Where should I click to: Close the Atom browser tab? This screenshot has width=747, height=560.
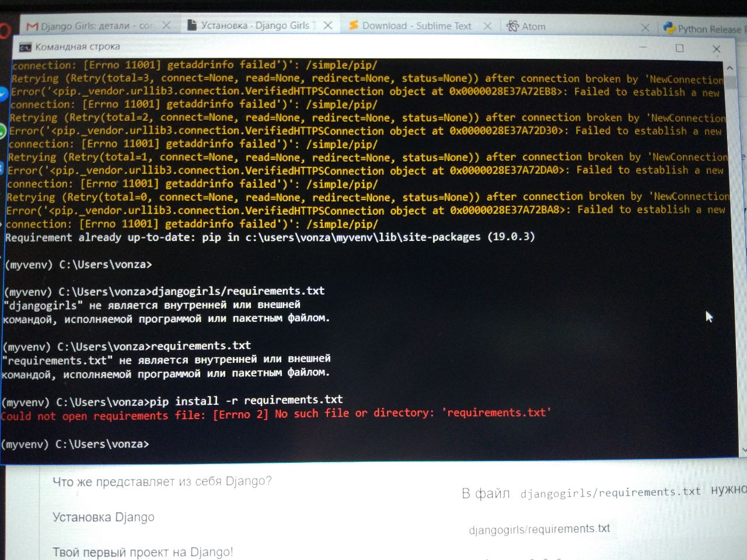point(645,27)
